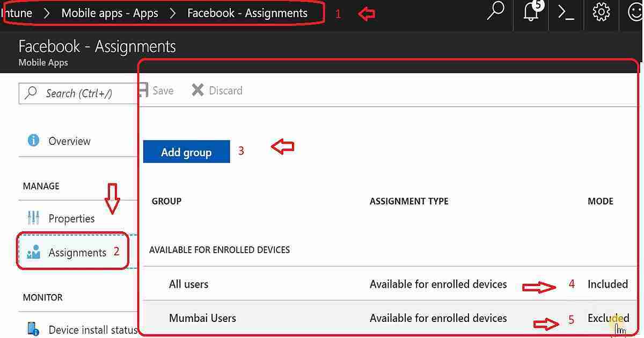Image resolution: width=644 pixels, height=338 pixels.
Task: Click the Properties sliders icon
Action: [x=33, y=218]
